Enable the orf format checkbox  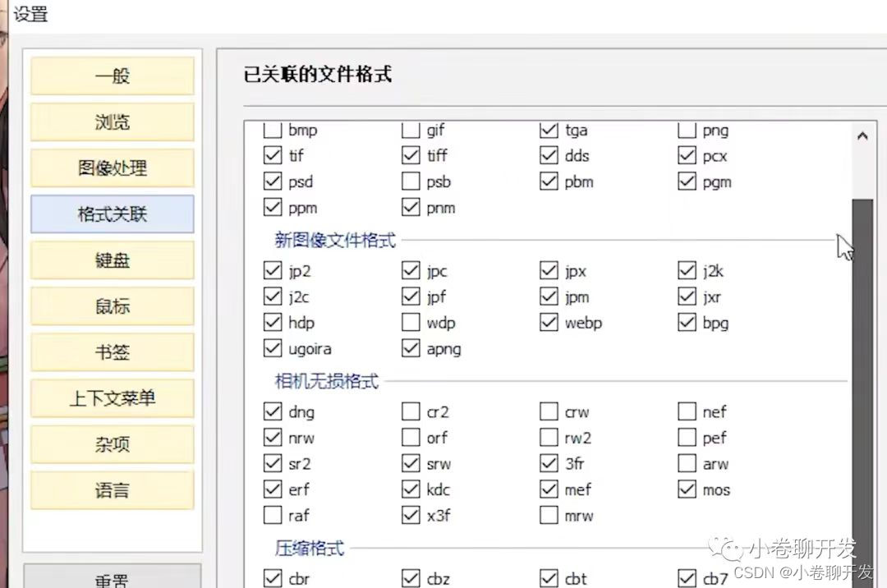(x=411, y=438)
